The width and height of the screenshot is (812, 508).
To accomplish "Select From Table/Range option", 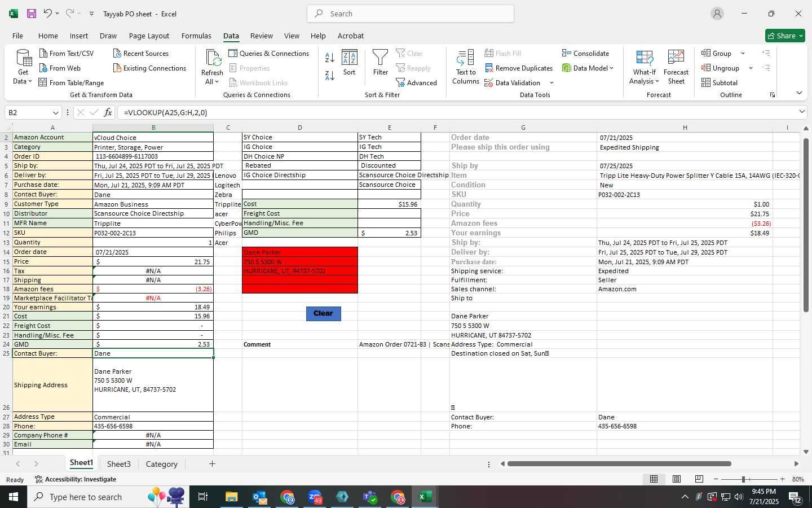I will 71,82.
